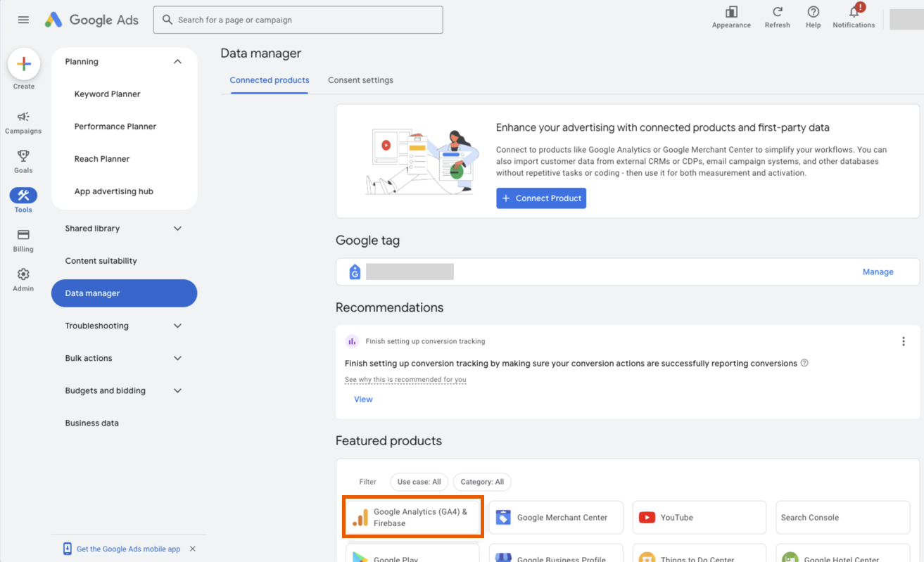Click the conversion tracking help question icon
Image resolution: width=924 pixels, height=562 pixels.
(804, 364)
